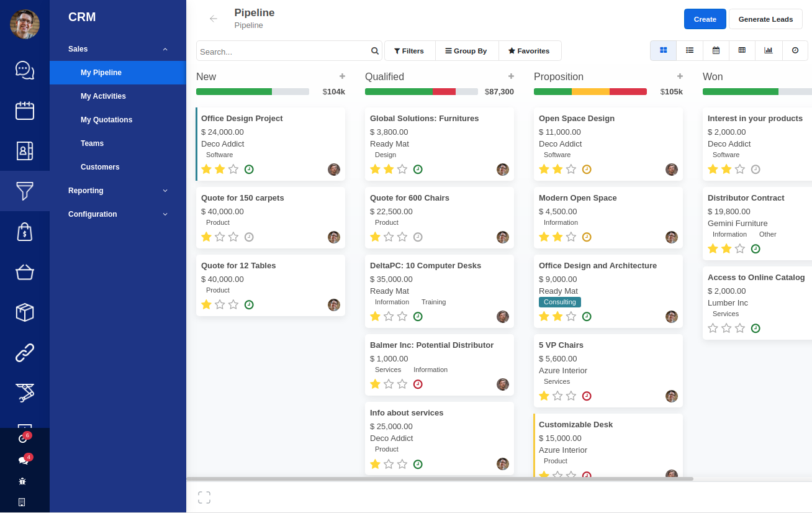
Task: Open the Discuss chat app icon
Action: click(x=25, y=70)
